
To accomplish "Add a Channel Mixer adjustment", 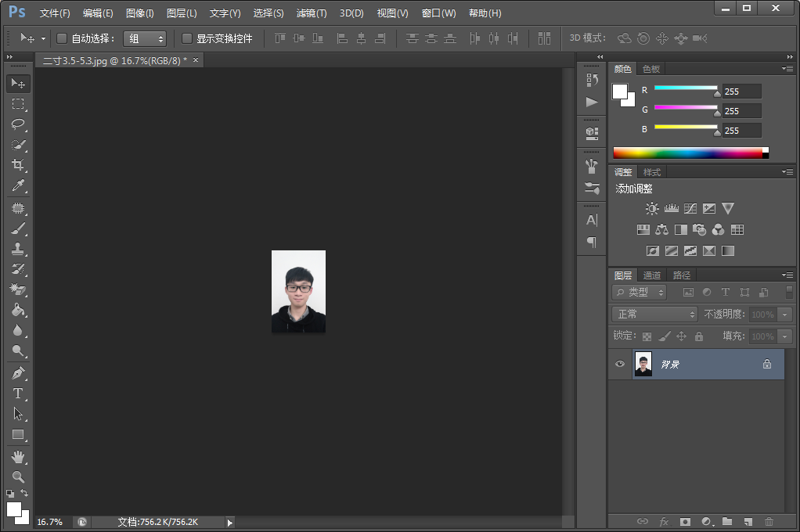I will click(x=718, y=229).
